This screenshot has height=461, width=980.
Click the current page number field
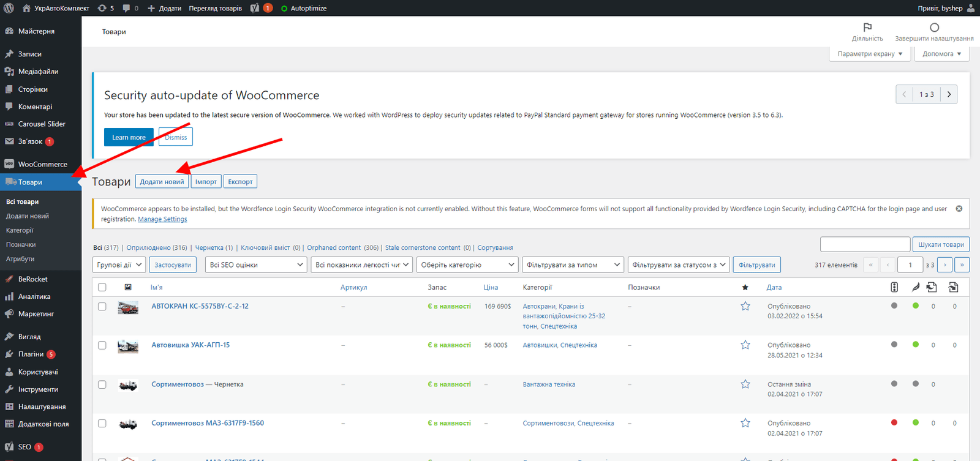(910, 265)
